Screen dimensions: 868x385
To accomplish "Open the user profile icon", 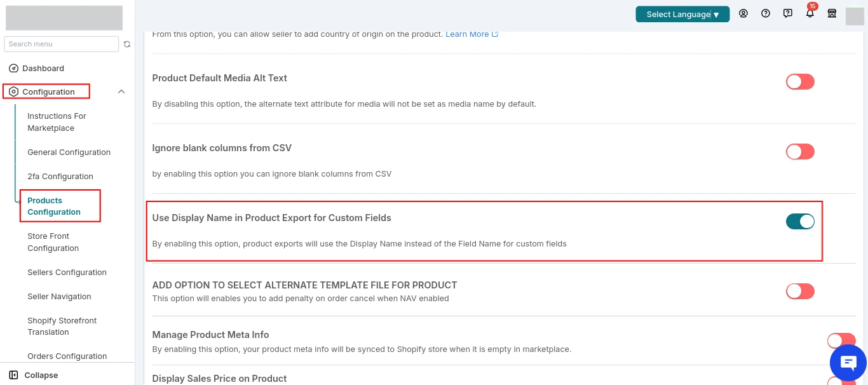I will pyautogui.click(x=743, y=13).
